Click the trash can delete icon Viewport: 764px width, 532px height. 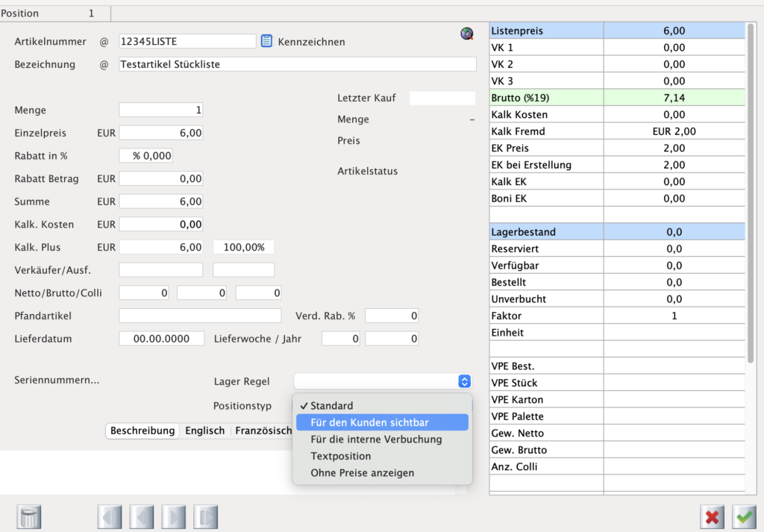click(x=29, y=517)
